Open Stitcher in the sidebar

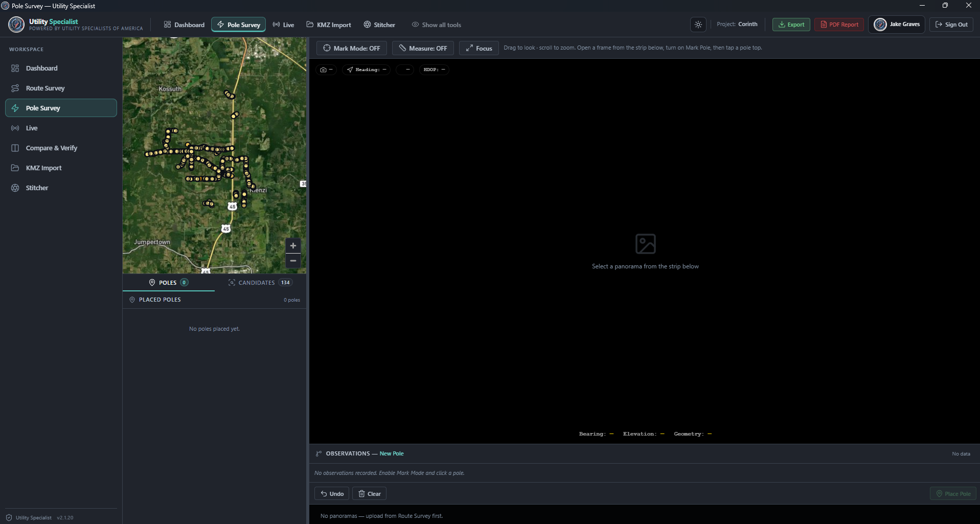click(61, 188)
